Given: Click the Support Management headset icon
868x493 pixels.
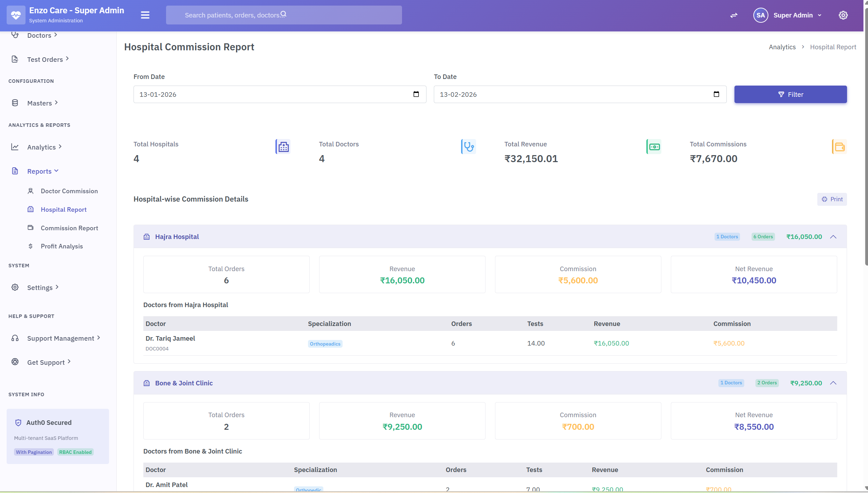Looking at the screenshot, I should click(x=15, y=338).
